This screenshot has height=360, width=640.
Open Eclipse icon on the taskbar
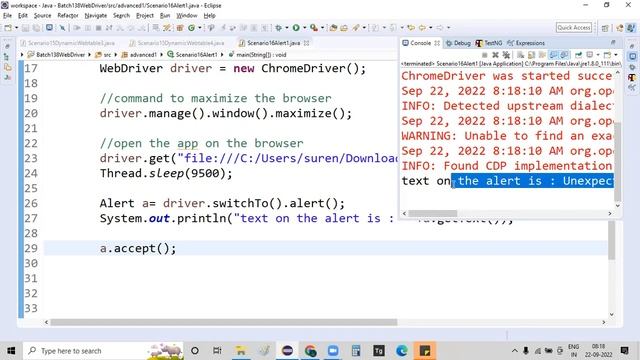(287, 351)
